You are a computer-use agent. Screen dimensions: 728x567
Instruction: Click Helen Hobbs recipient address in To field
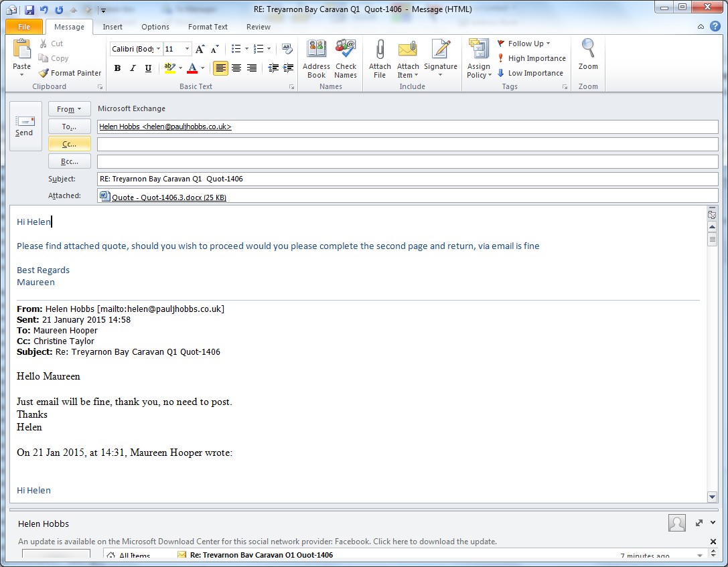pos(165,127)
